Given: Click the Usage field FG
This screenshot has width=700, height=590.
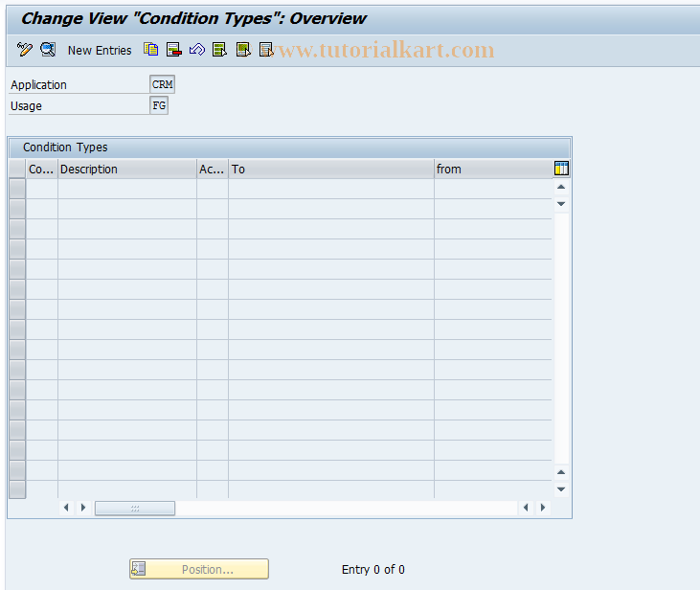Looking at the screenshot, I should pyautogui.click(x=159, y=105).
